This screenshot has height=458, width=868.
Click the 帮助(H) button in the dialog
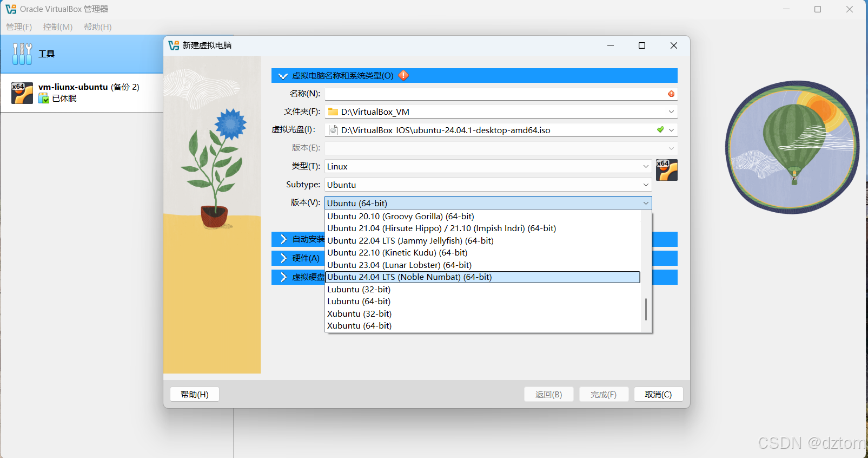195,394
